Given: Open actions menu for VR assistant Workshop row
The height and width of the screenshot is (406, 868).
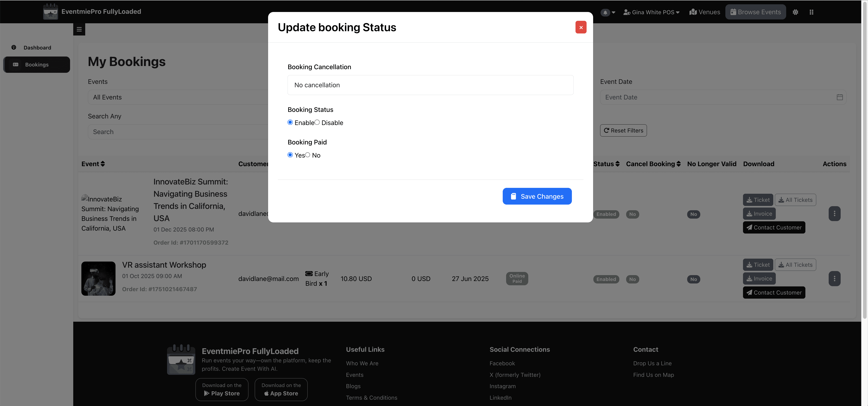Looking at the screenshot, I should tap(834, 279).
